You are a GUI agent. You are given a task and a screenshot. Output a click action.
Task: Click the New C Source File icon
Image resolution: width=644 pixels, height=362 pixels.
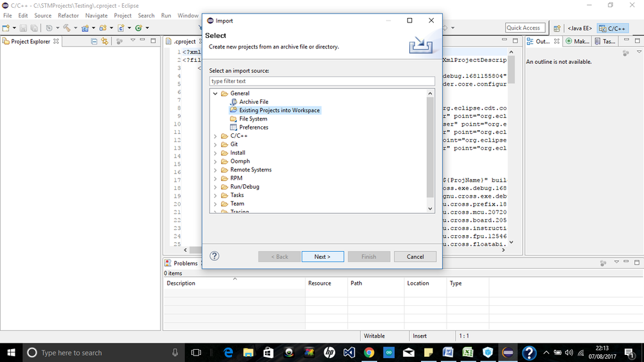tap(121, 28)
